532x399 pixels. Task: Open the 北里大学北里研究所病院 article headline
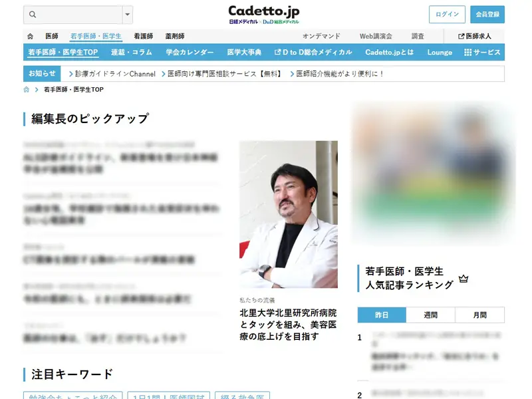coord(288,325)
